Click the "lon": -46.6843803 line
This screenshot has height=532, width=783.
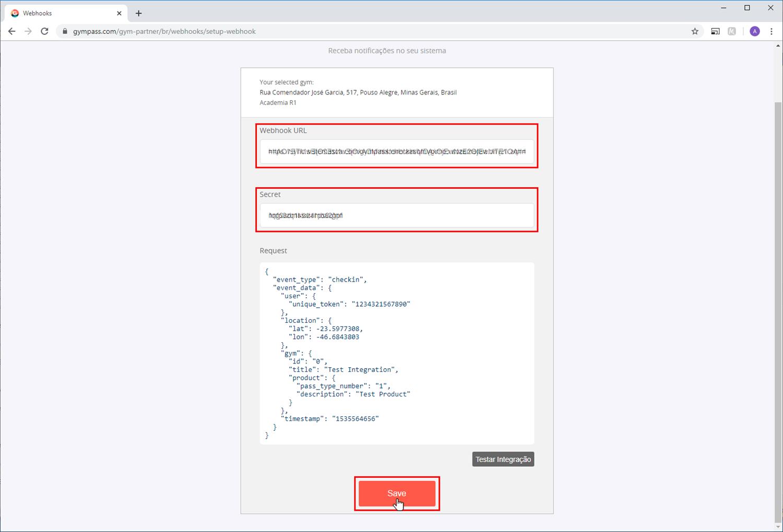[324, 337]
